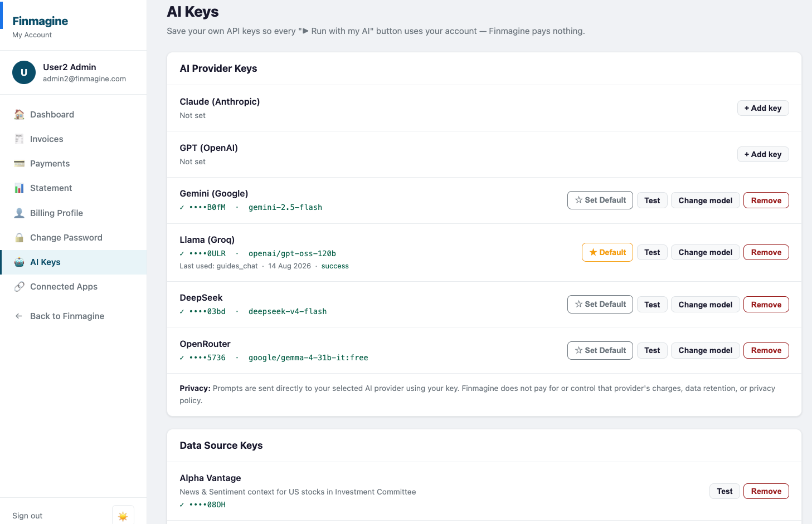The height and width of the screenshot is (524, 812).
Task: Click the Payments card icon
Action: [19, 163]
